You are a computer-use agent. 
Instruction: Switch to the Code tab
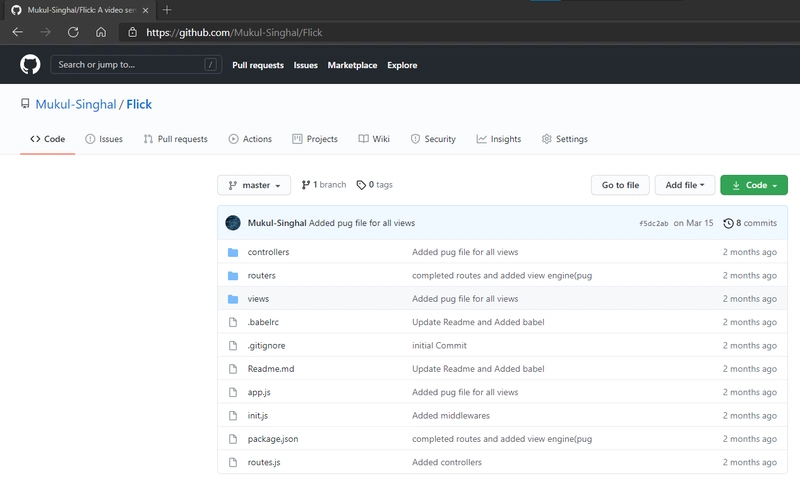point(47,139)
